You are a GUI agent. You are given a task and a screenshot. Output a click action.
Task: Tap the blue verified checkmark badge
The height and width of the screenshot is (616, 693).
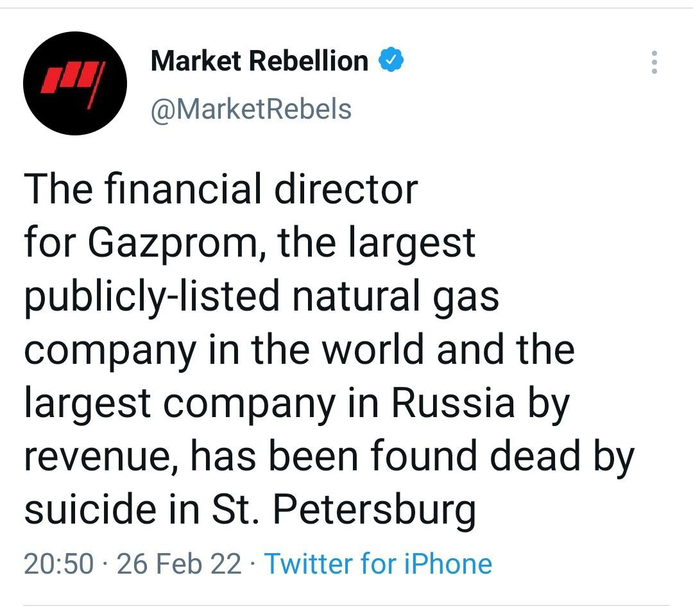tap(391, 60)
